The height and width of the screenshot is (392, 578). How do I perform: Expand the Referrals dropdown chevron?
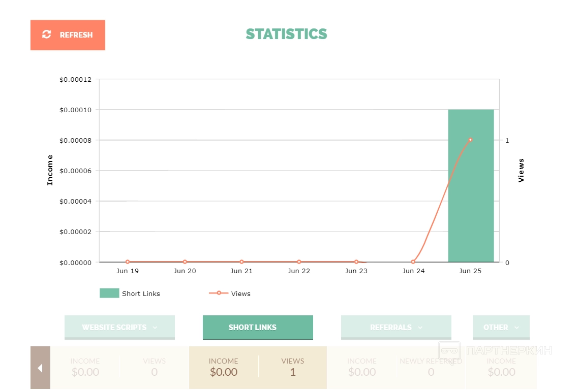pos(420,328)
